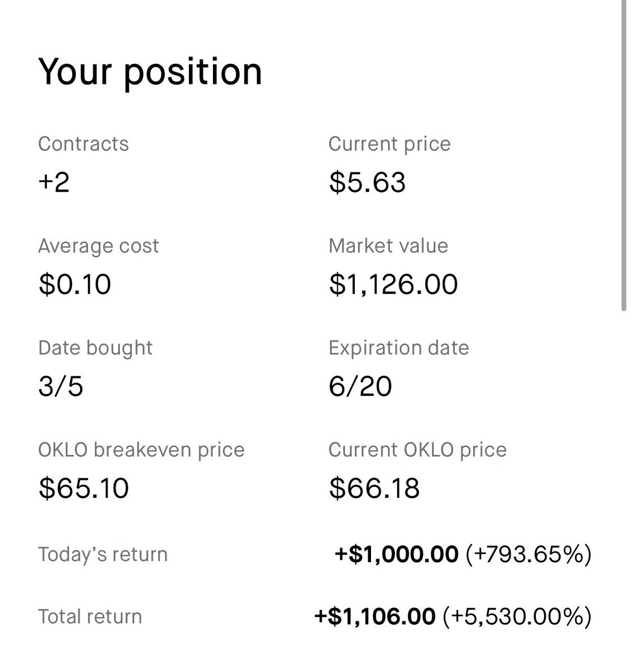
Task: Click the +$1,000.00 today's return amount
Action: click(x=396, y=554)
